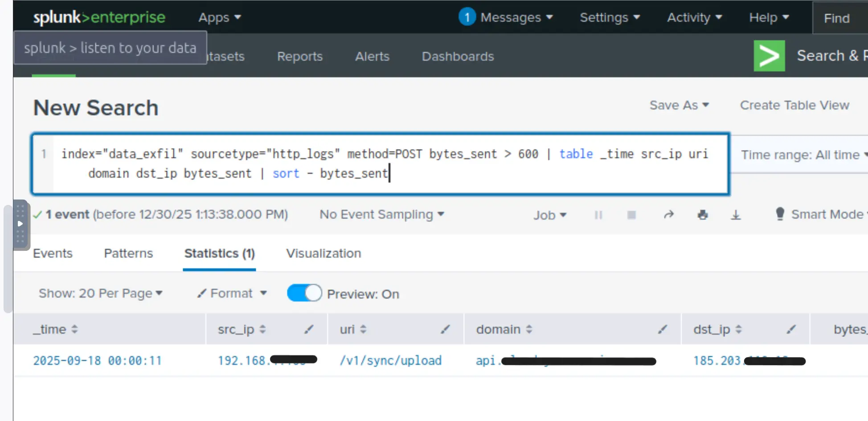Click the export download icon
868x421 pixels.
pyautogui.click(x=736, y=215)
